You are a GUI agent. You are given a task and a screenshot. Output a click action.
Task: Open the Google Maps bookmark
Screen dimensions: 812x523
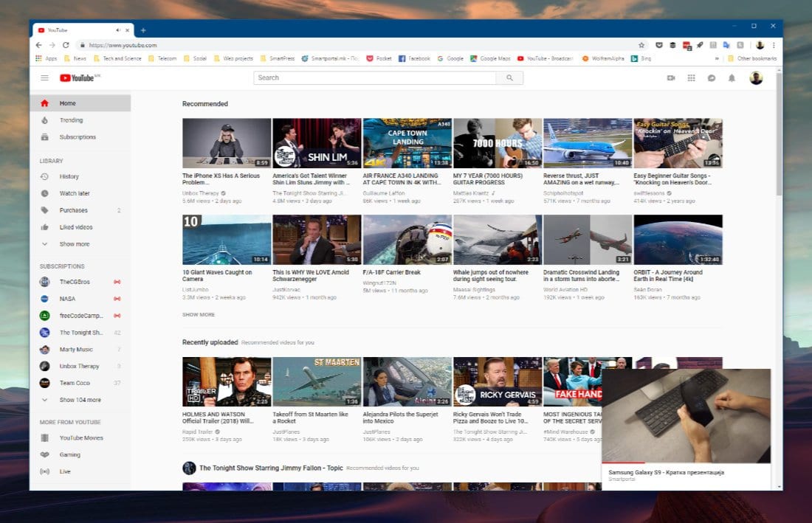click(x=490, y=58)
